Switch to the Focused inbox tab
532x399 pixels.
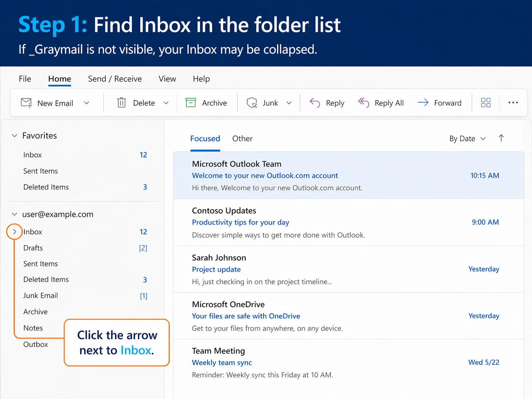pyautogui.click(x=205, y=139)
